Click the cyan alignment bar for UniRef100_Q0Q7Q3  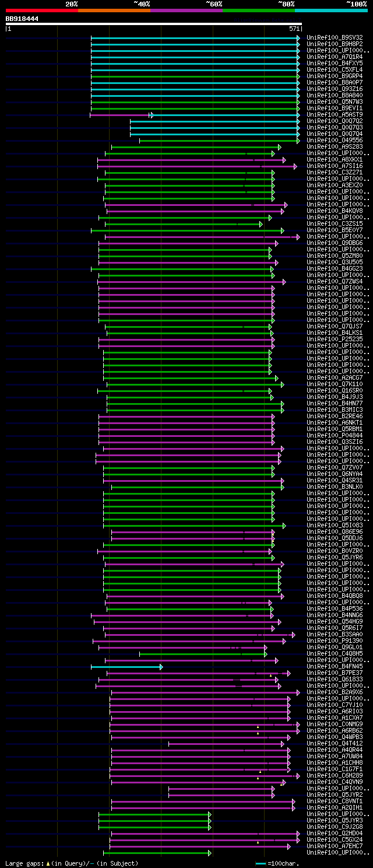click(x=214, y=127)
